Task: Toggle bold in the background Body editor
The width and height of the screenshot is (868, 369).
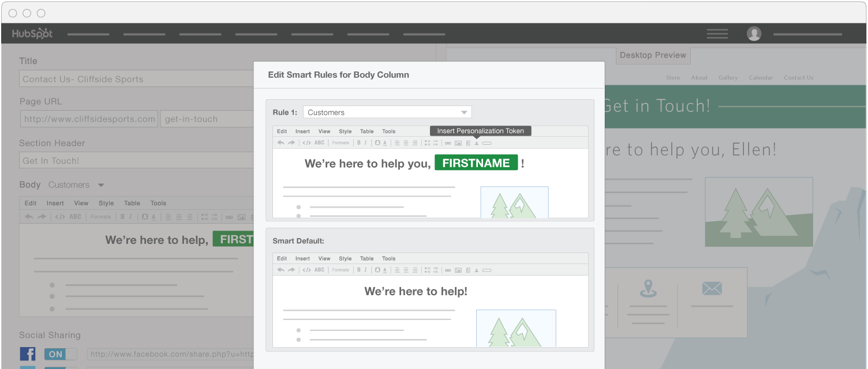Action: tap(122, 217)
